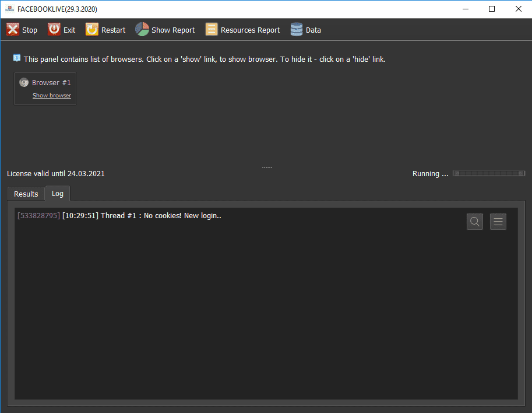Open the Resources Report
The image size is (532, 413).
tap(242, 30)
